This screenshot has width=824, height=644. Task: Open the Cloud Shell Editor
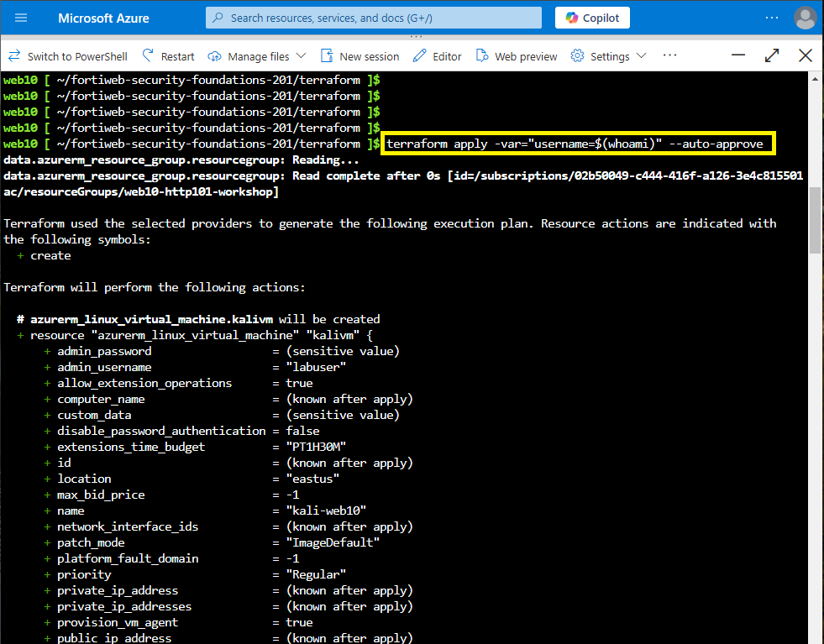[438, 56]
